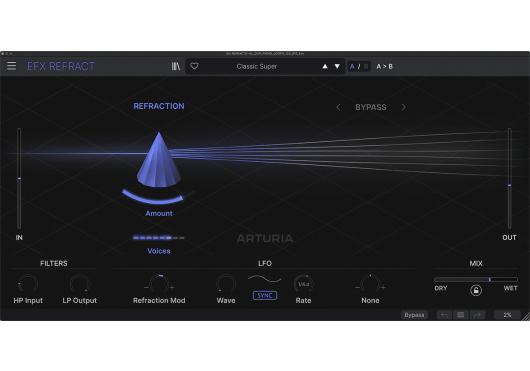
Task: Click the LFO waveform display
Action: point(265,279)
